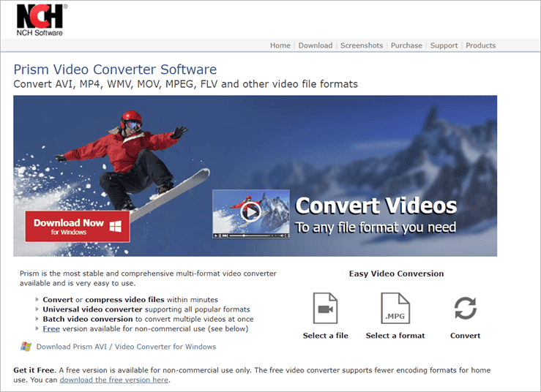This screenshot has width=541, height=392.
Task: Click the Windows flag icon beside download link
Action: coord(26,347)
